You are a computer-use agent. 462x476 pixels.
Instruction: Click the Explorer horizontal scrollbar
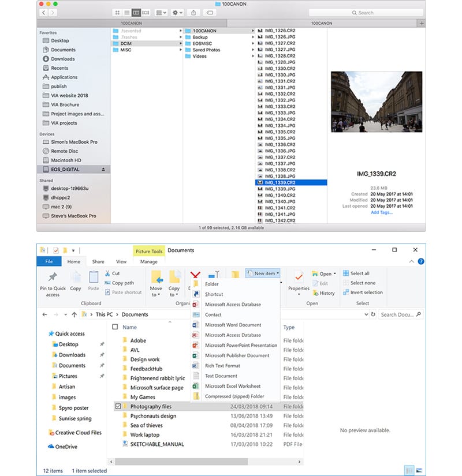pyautogui.click(x=181, y=462)
